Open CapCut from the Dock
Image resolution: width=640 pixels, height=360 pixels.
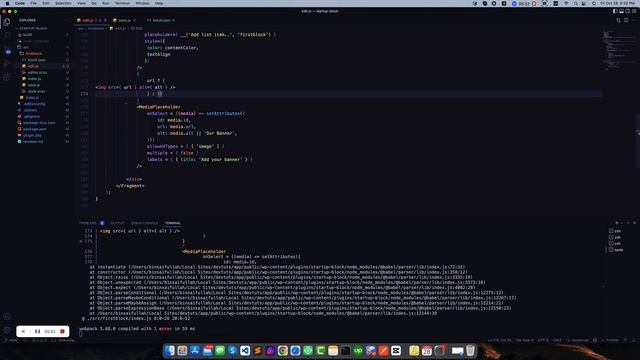click(x=396, y=351)
